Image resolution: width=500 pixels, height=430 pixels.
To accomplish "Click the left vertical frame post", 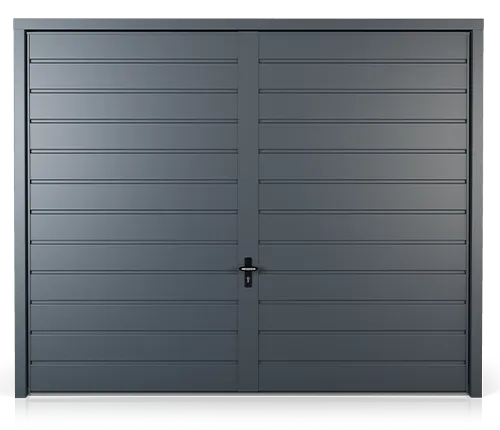I will coord(20,213).
